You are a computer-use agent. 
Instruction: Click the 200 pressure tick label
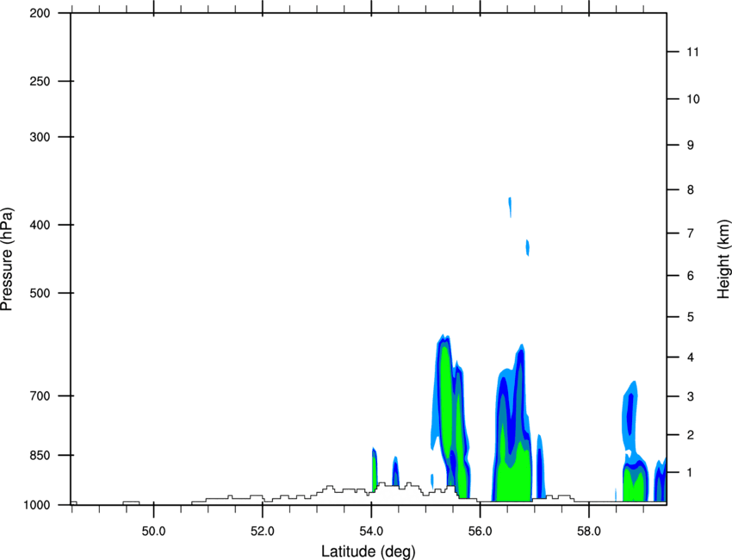[40, 14]
